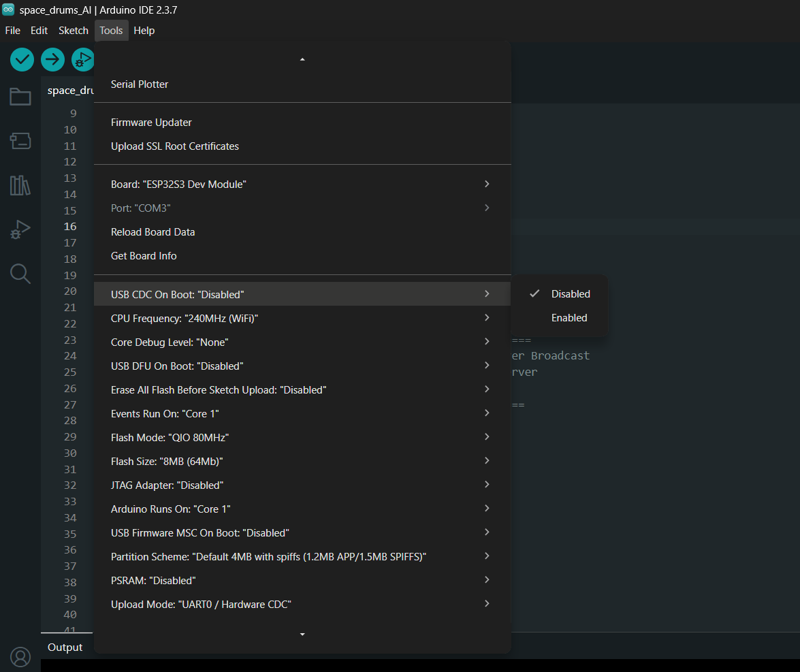Choose Reload Board Data
Viewport: 800px width, 672px height.
(x=302, y=232)
